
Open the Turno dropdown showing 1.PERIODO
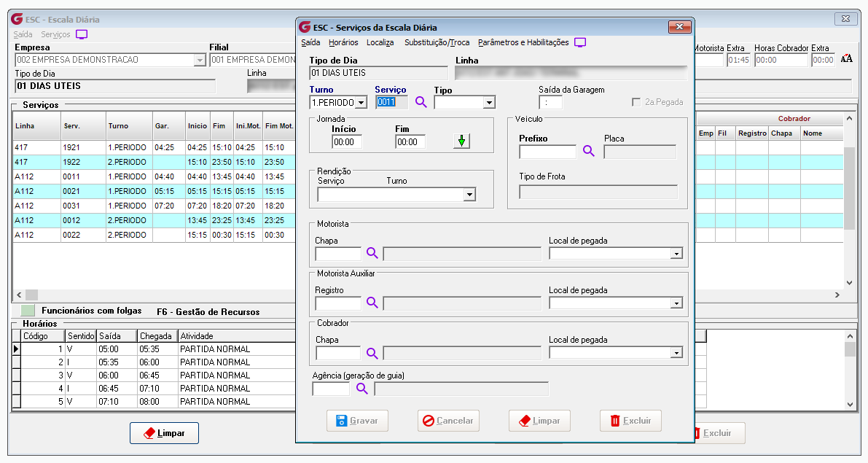point(361,103)
